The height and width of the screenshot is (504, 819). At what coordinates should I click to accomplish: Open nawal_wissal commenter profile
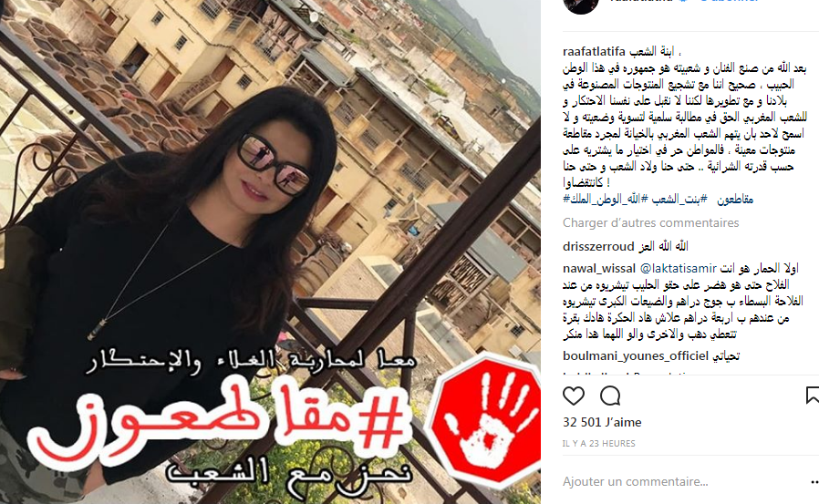coord(599,269)
